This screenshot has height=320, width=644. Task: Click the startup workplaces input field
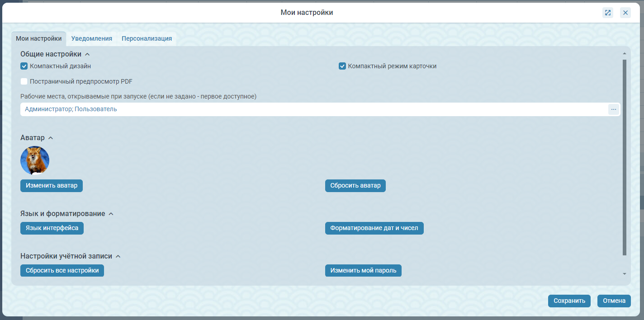[312, 109]
